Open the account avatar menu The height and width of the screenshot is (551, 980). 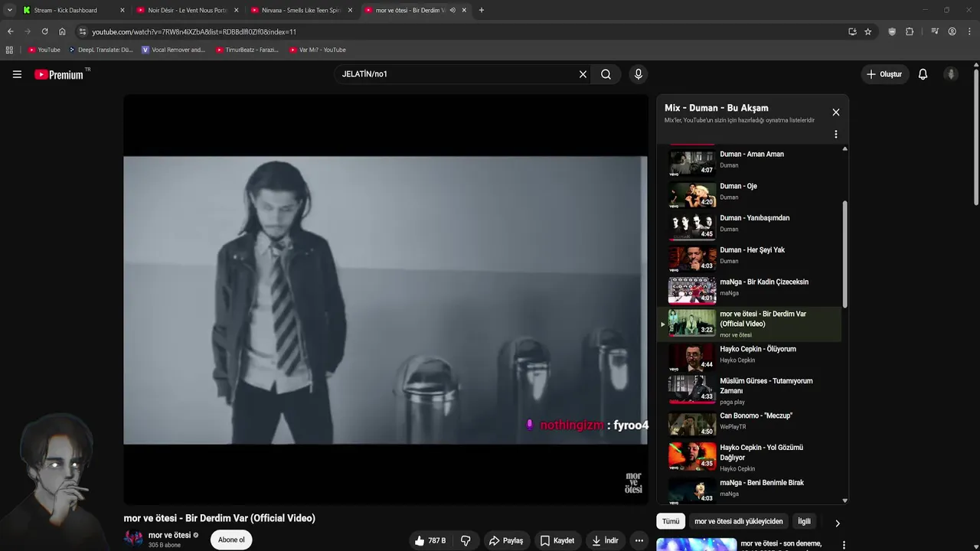(x=951, y=74)
